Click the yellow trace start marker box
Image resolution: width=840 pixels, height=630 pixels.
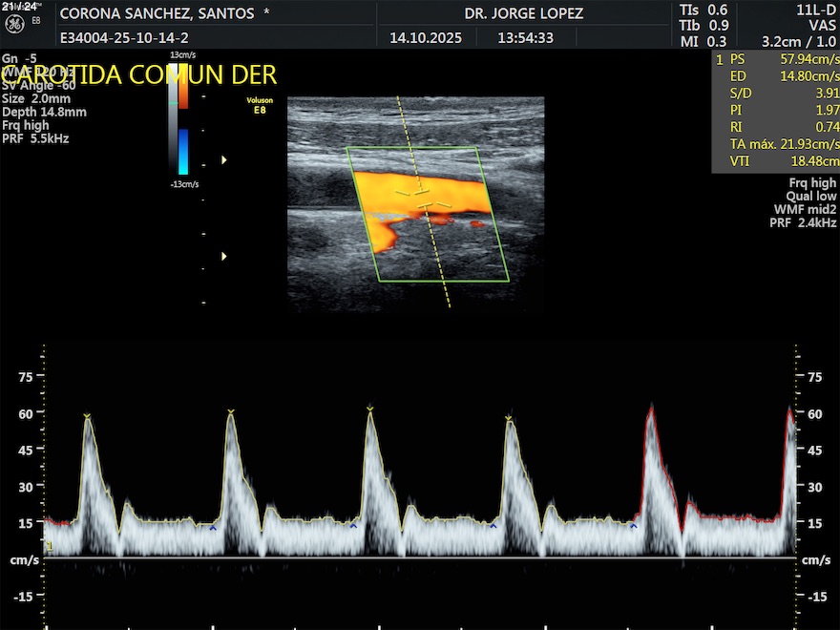(x=49, y=546)
